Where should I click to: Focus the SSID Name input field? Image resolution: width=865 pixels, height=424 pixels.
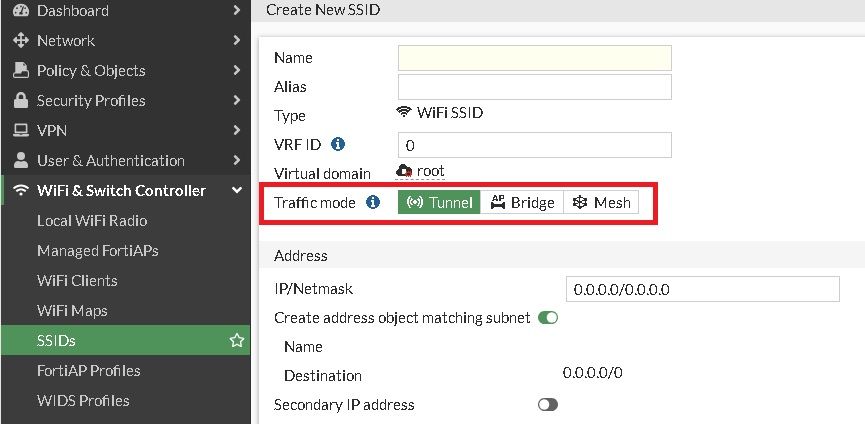pyautogui.click(x=534, y=58)
